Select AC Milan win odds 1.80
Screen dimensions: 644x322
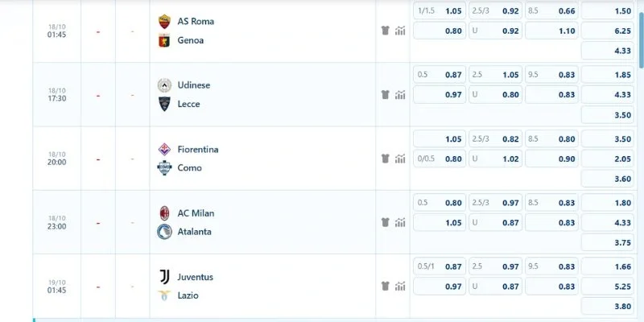tap(608, 203)
